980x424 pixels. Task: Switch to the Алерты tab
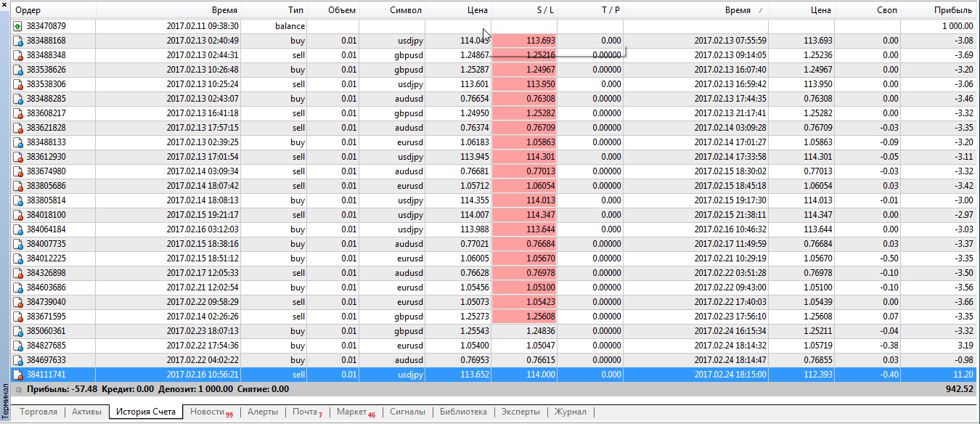[x=262, y=412]
